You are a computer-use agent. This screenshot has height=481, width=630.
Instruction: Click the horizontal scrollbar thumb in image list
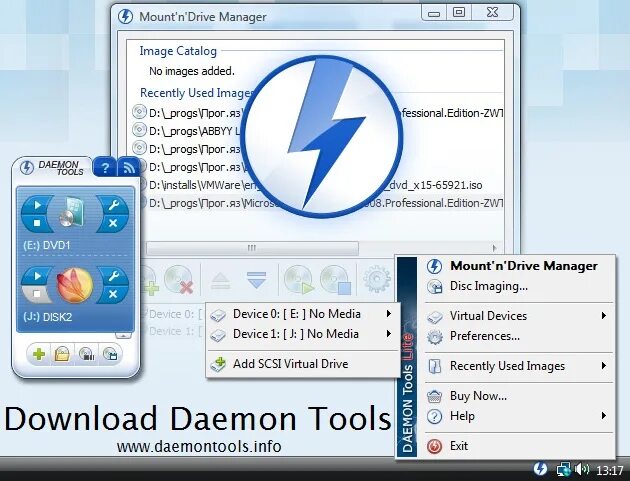click(x=252, y=248)
